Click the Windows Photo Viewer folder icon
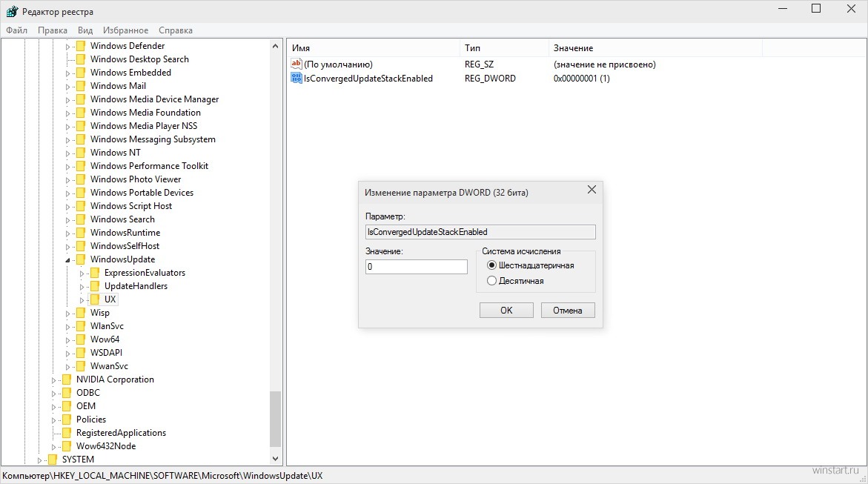The height and width of the screenshot is (484, 868). point(81,179)
